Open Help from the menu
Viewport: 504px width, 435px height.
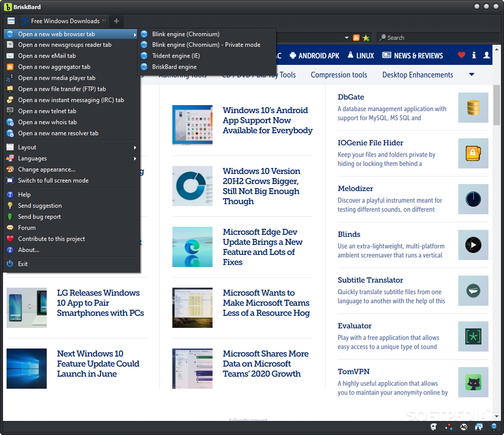click(x=72, y=195)
